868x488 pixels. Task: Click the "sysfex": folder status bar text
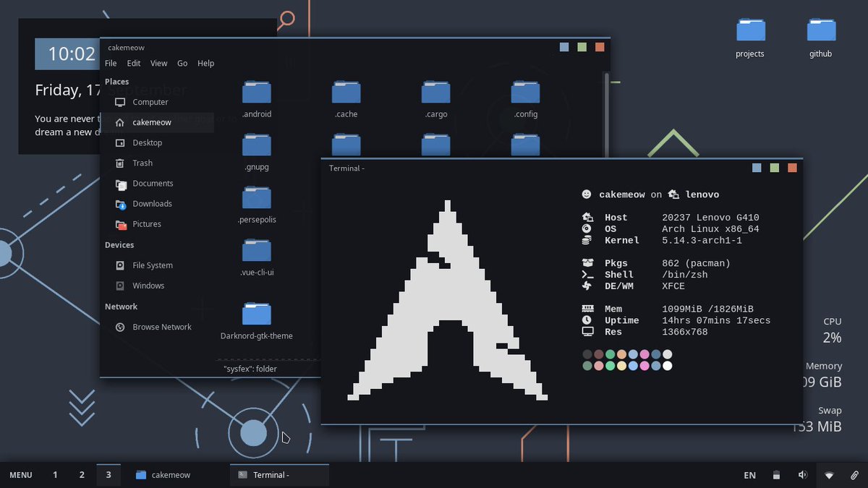pos(250,369)
